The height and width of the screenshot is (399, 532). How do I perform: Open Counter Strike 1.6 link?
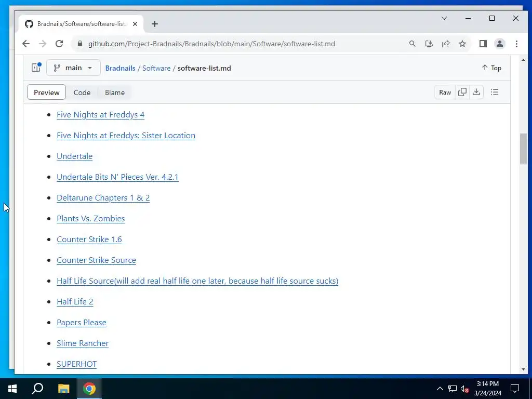89,239
